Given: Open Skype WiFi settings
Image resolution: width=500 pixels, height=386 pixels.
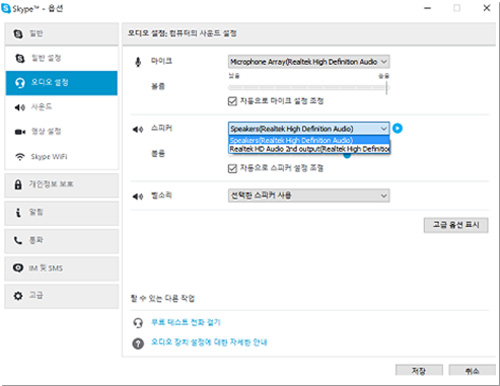Looking at the screenshot, I should click(x=62, y=157).
